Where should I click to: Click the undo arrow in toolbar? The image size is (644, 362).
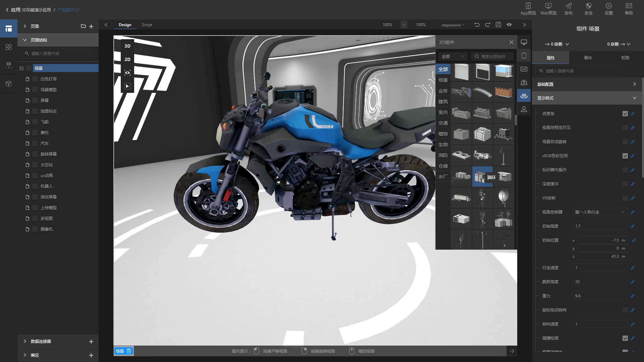[x=477, y=24]
